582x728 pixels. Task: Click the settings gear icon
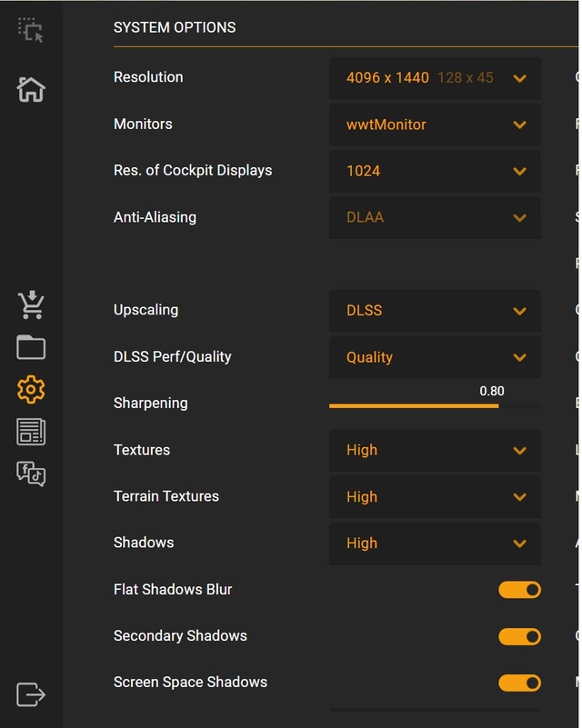point(31,390)
